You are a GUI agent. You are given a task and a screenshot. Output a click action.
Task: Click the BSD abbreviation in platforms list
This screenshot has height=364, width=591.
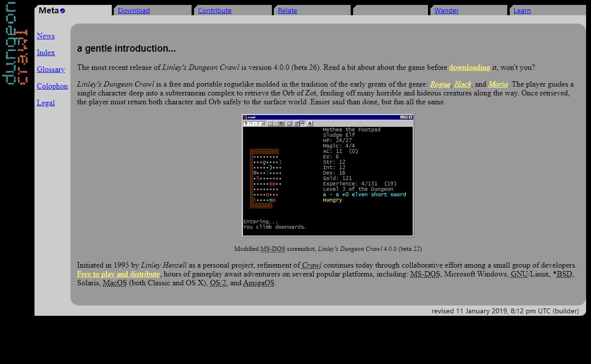(564, 274)
